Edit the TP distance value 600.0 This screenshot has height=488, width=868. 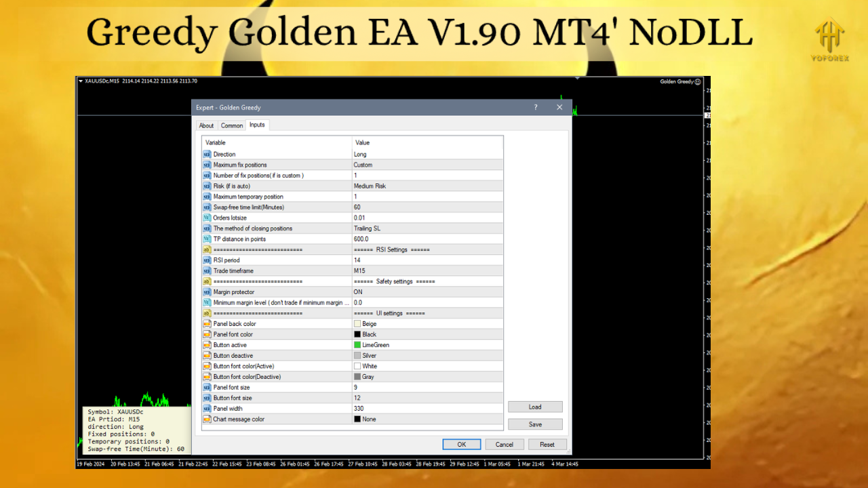click(x=361, y=239)
